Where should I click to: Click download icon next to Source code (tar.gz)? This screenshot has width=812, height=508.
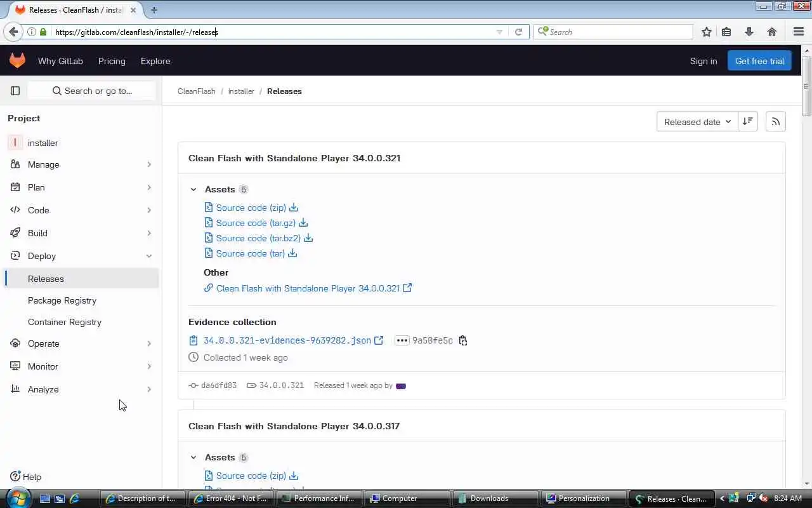303,223
